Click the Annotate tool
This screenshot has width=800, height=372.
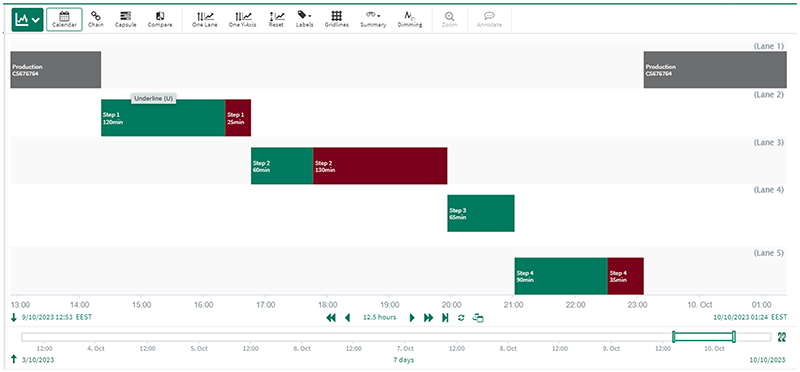click(x=489, y=19)
